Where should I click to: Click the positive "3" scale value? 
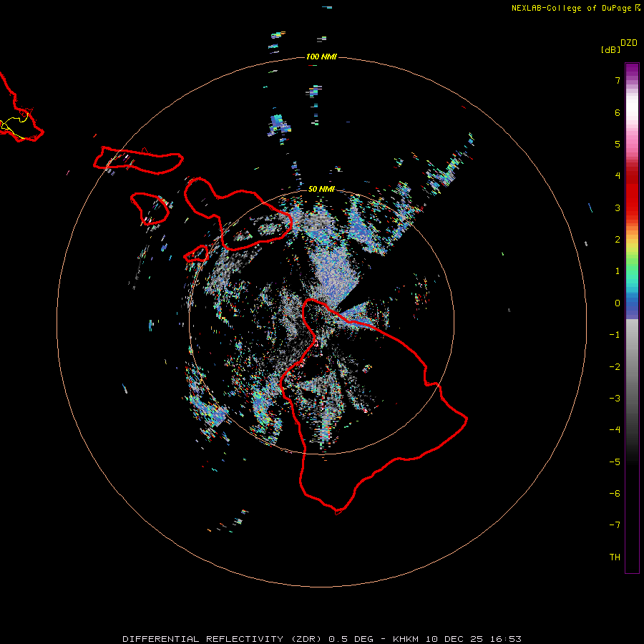(x=618, y=208)
